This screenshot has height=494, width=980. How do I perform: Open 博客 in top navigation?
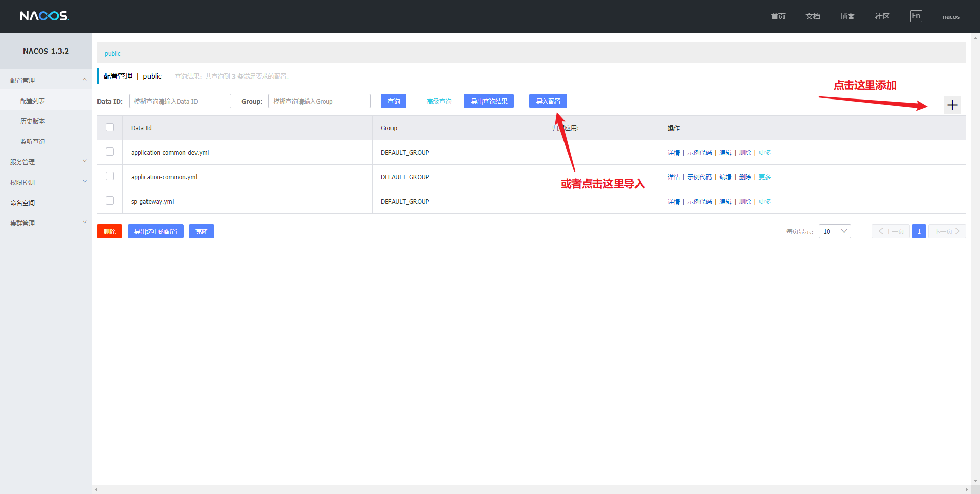[x=847, y=16]
